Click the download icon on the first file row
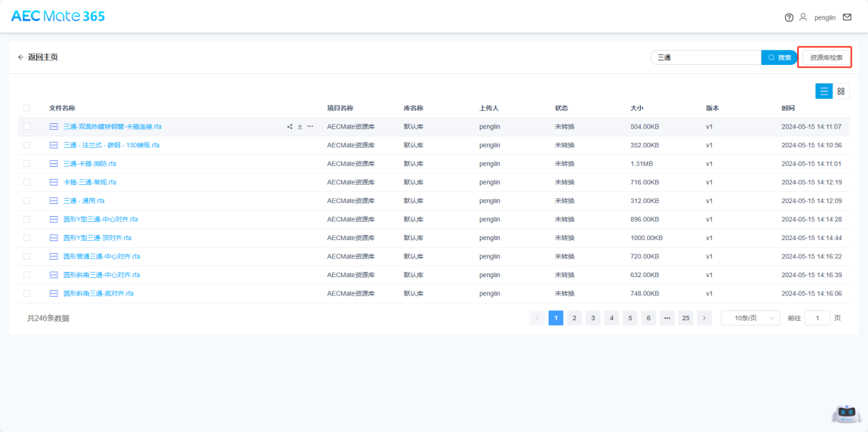Viewport: 868px width, 432px height. [x=300, y=126]
